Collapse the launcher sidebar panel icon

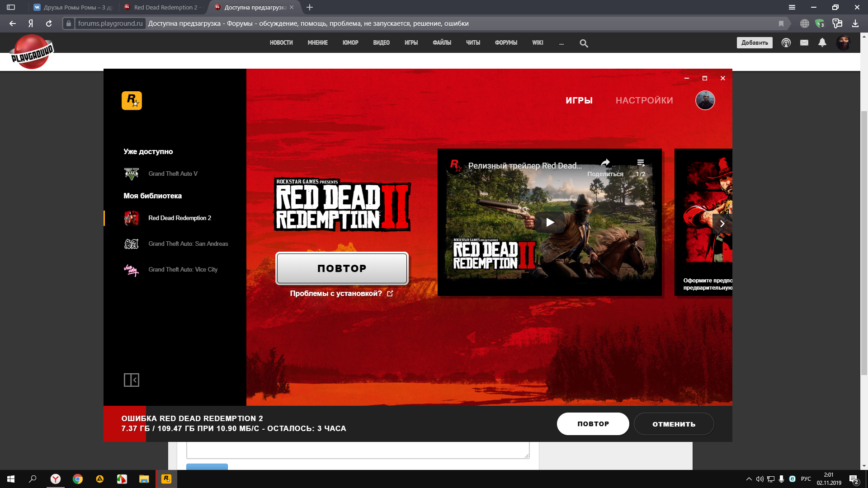coord(131,380)
